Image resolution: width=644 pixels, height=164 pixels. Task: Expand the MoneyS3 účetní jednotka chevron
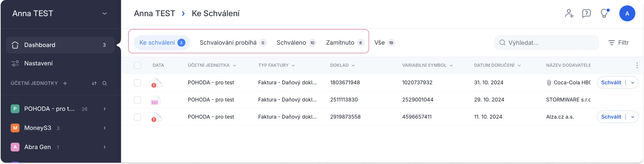(105, 128)
